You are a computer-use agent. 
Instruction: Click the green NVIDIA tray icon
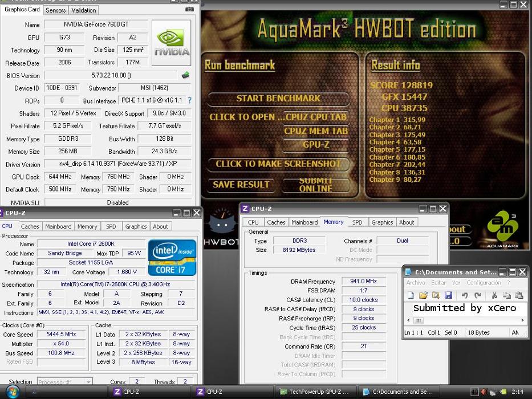503,392
